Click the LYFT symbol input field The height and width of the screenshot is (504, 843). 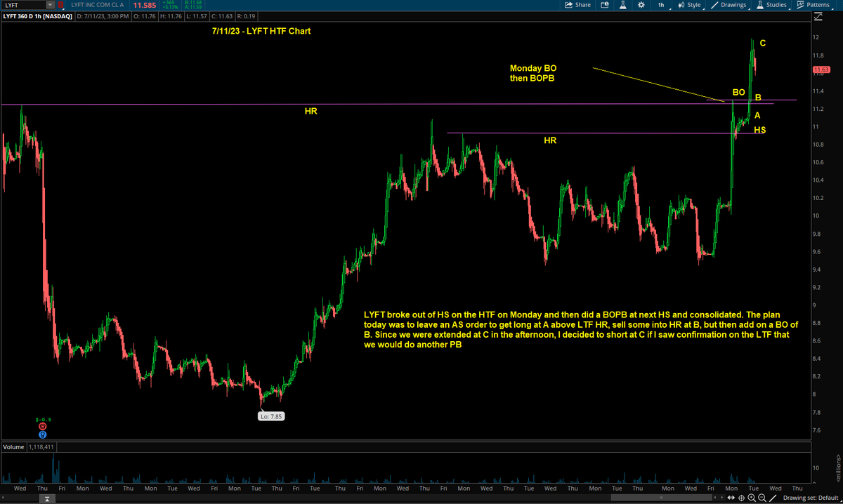tap(24, 5)
